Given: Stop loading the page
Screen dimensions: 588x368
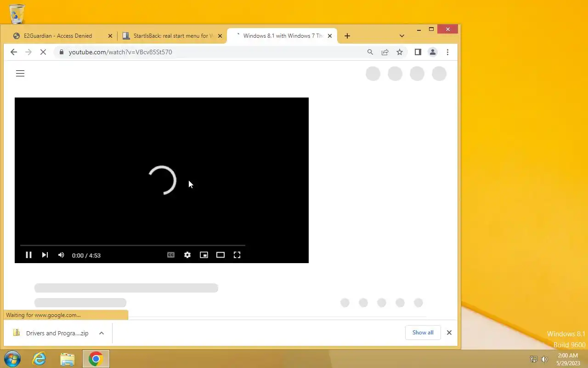Looking at the screenshot, I should [43, 52].
